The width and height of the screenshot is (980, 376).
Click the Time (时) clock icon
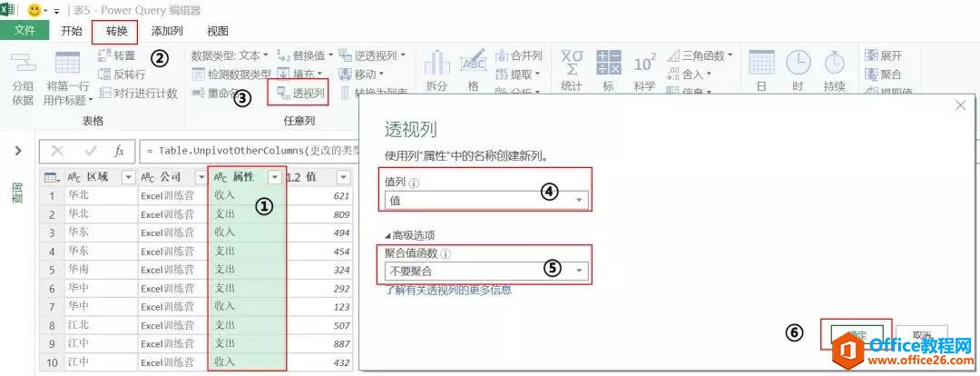point(798,64)
